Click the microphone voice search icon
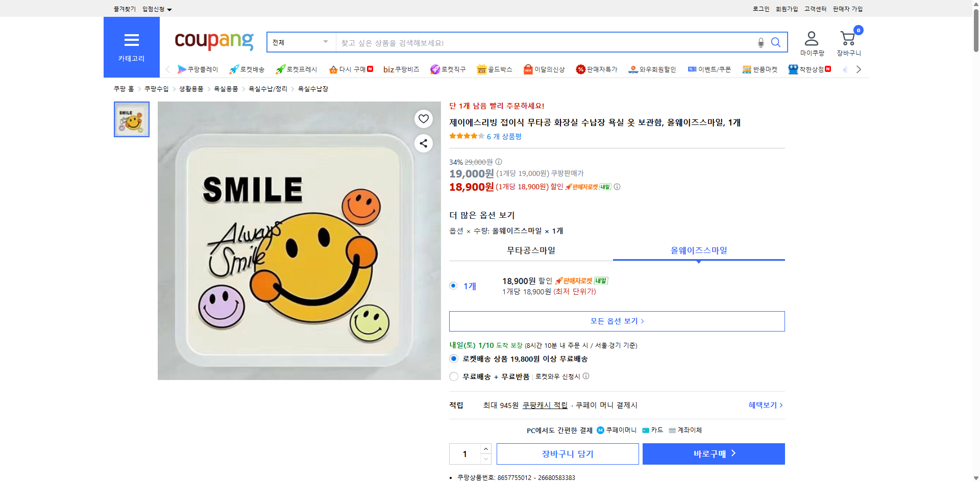The width and height of the screenshot is (980, 482). click(x=760, y=42)
